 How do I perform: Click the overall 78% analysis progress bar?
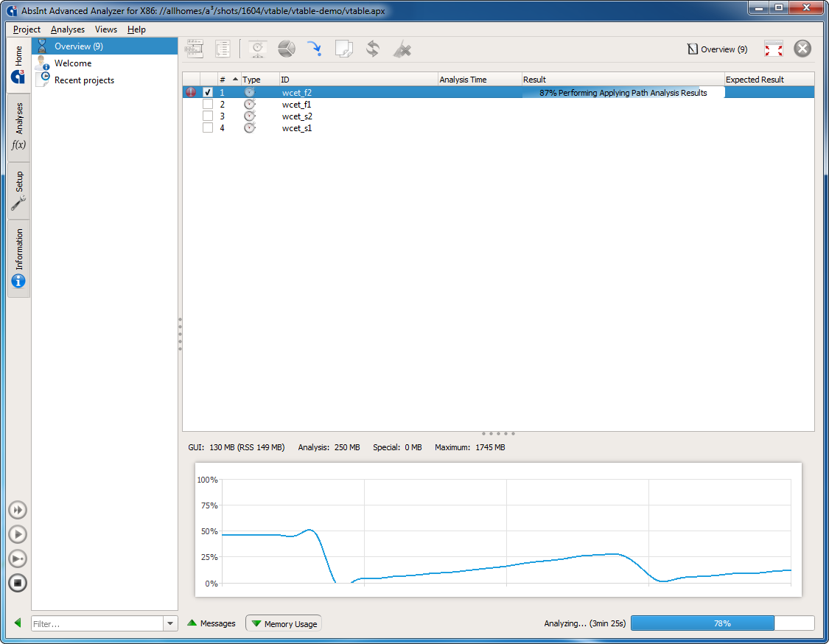tap(723, 623)
